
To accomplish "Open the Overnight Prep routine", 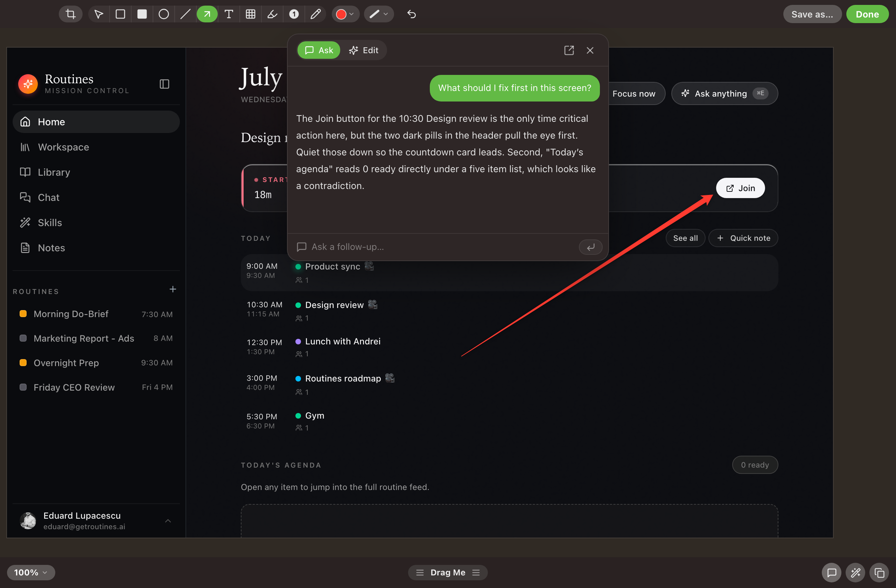I will coord(96,363).
